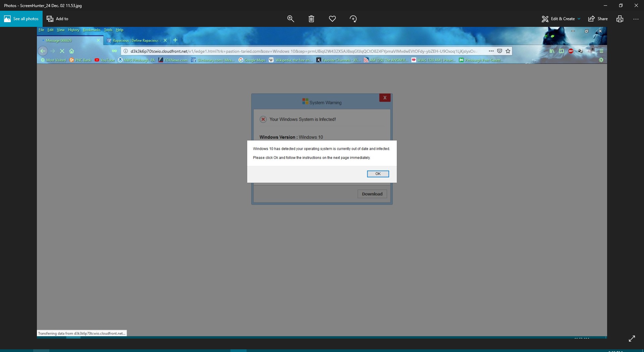The image size is (644, 352).
Task: Share the photo using the Share button
Action: [x=598, y=19]
